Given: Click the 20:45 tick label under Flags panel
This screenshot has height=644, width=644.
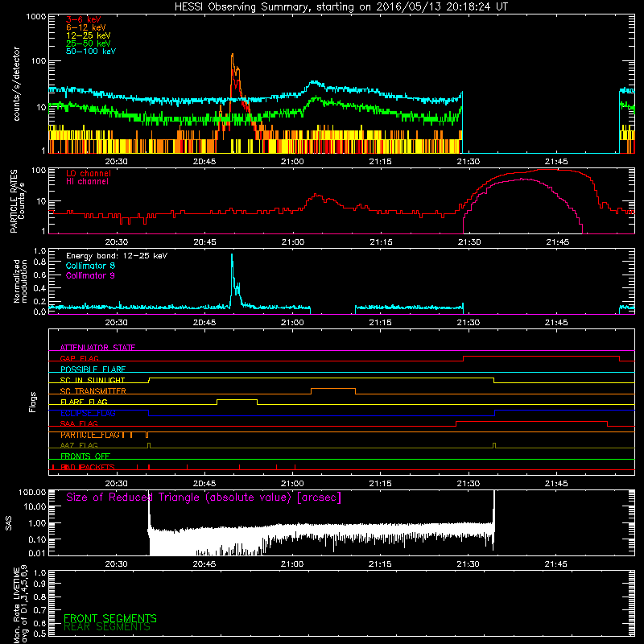Looking at the screenshot, I should tap(204, 484).
